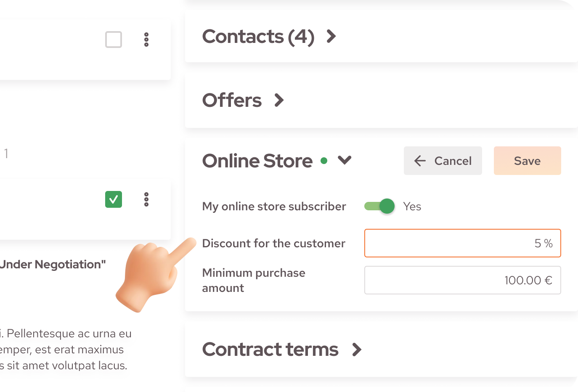Open the Contacts (4) heading

(258, 37)
